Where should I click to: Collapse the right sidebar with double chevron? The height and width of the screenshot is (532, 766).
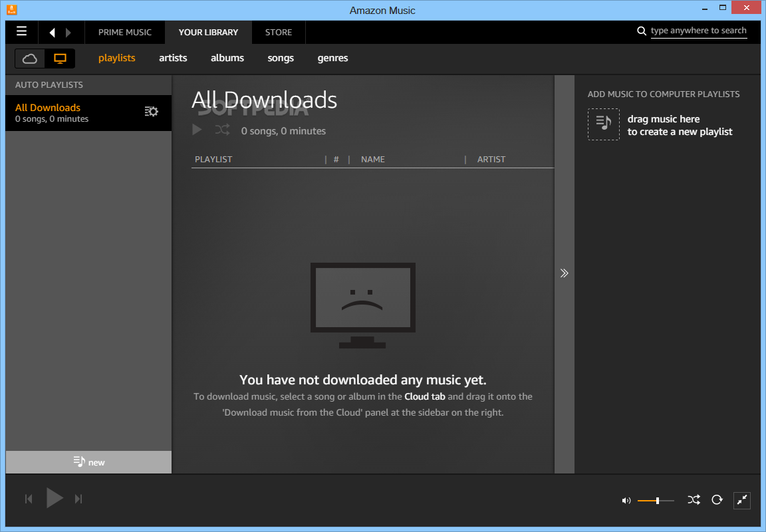coord(565,273)
